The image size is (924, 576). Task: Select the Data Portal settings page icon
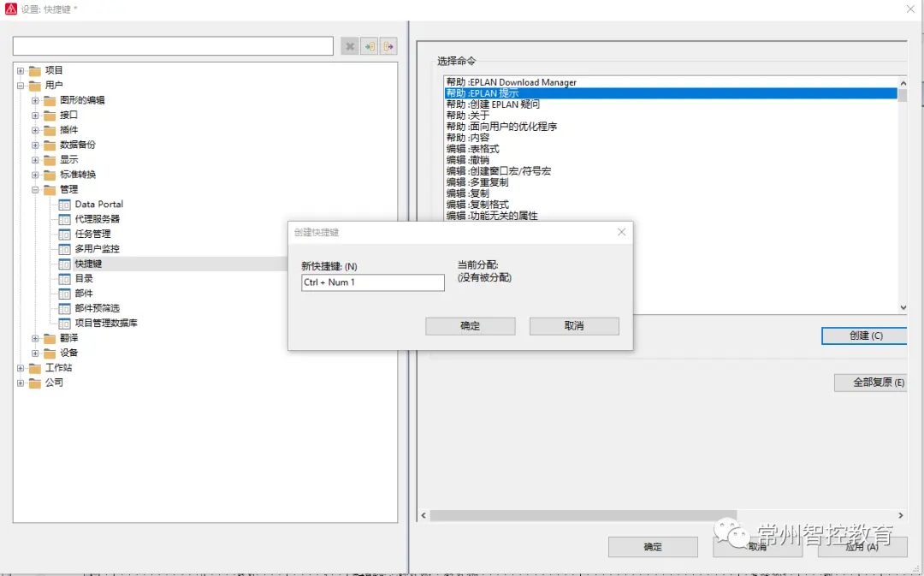click(x=64, y=205)
